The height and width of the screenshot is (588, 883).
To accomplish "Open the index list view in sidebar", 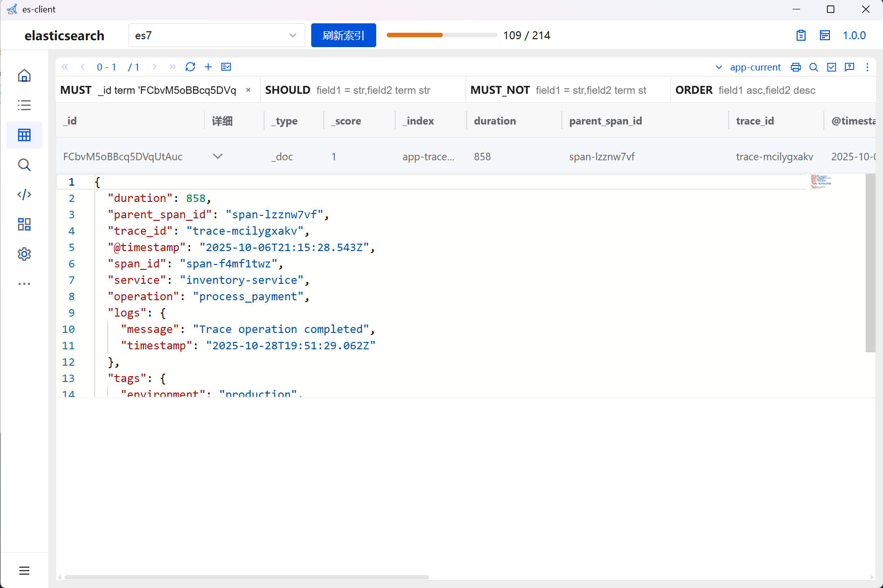I will (24, 105).
